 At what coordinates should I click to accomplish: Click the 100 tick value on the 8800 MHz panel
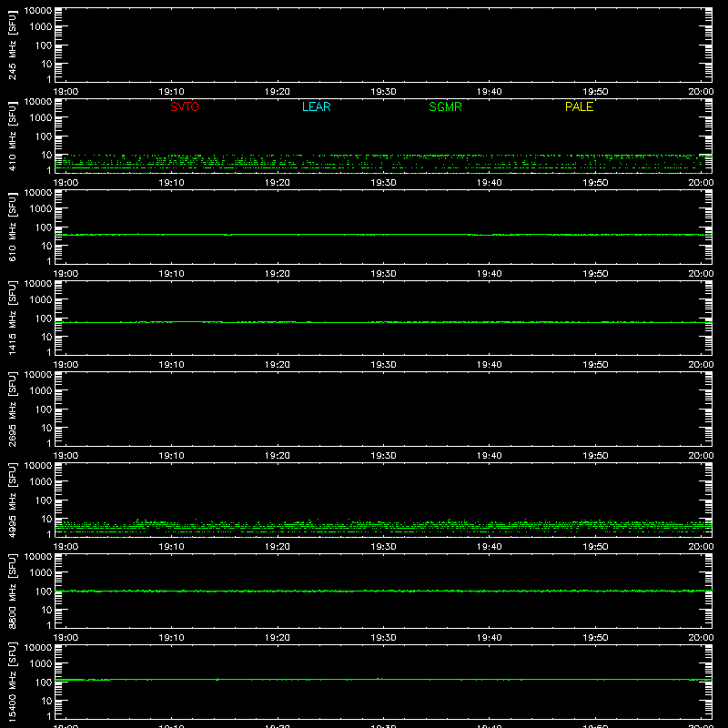[x=44, y=591]
